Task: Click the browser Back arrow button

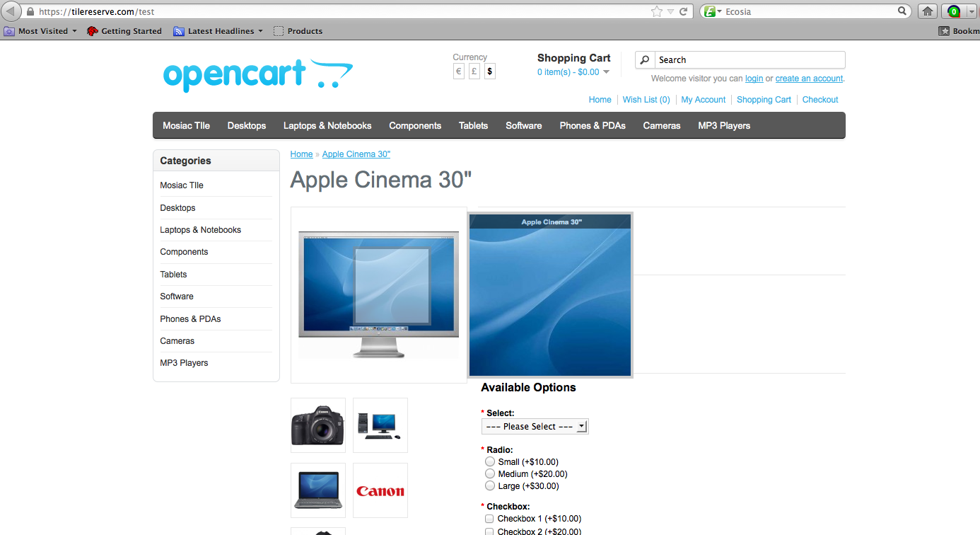Action: 12,11
